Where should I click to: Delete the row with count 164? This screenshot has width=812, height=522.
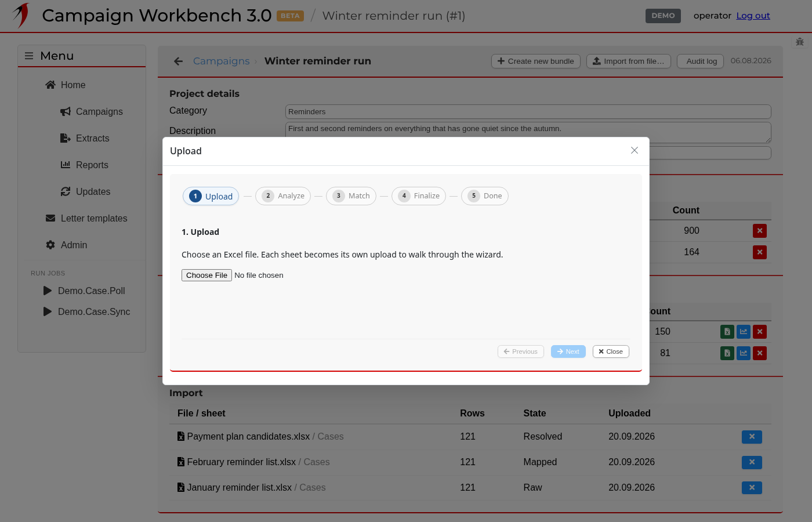[x=760, y=252]
